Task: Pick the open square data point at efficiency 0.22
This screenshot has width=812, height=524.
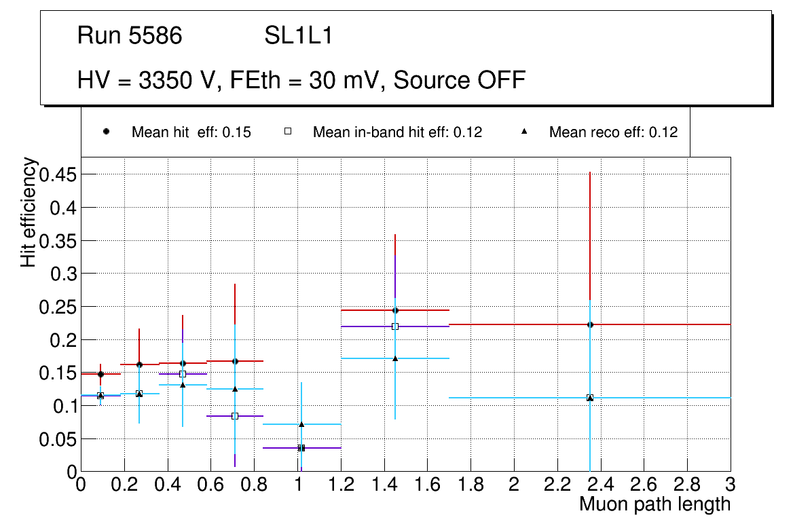Action: tap(395, 326)
